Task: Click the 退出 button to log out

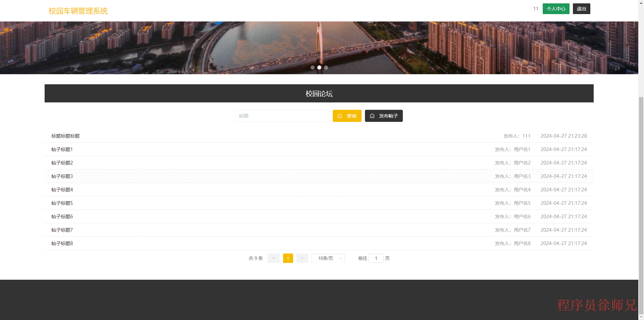Action: click(581, 8)
